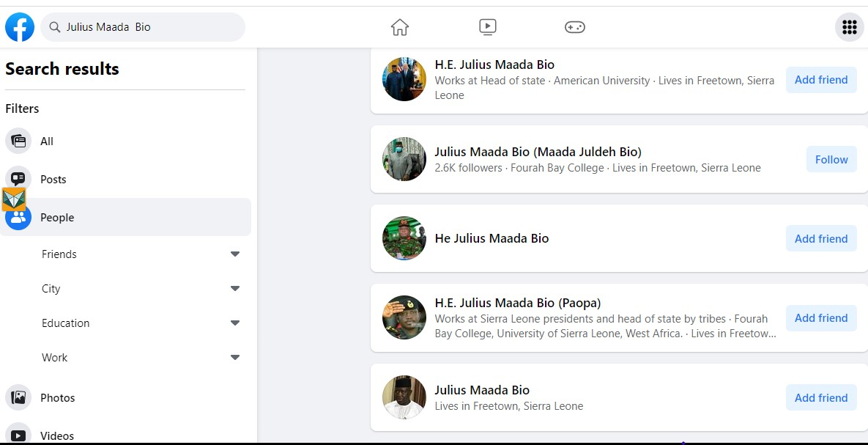Follow Julius Maada Bio (Maada Juldeh Bio)
Viewport: 868px width, 445px height.
tap(831, 159)
